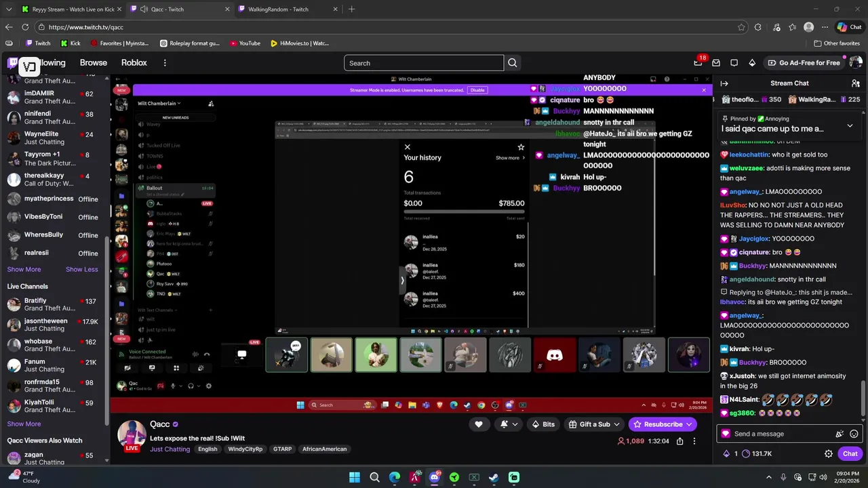Click the Twitch logo home icon
The image size is (868, 488).
point(14,63)
